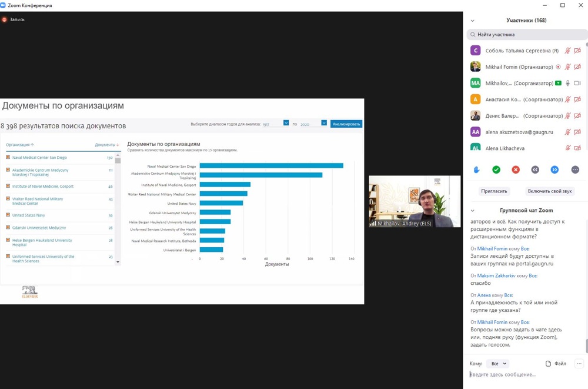Click muted mic icon for alena akuznetsova

[568, 132]
